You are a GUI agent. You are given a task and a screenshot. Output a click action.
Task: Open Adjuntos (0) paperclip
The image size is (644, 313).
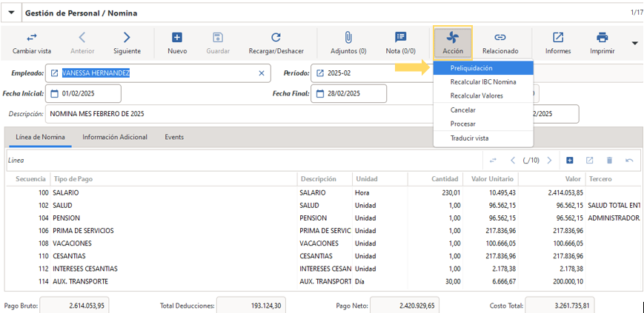348,38
